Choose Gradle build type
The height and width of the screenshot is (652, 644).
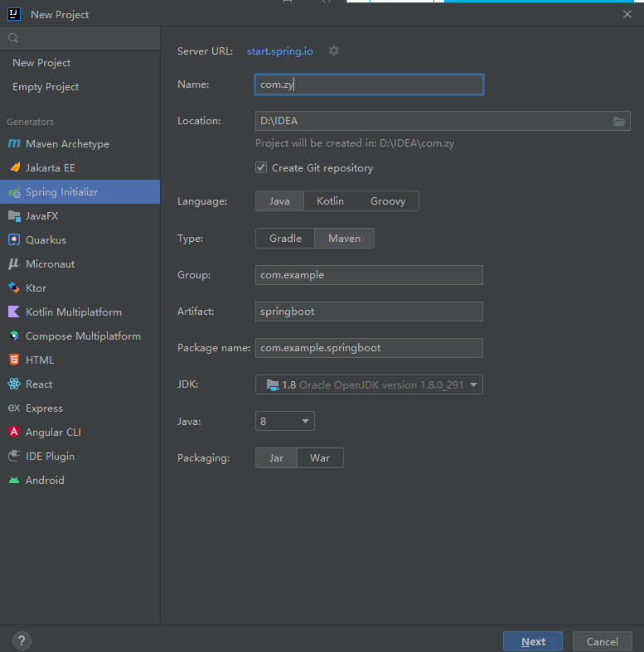click(x=285, y=239)
